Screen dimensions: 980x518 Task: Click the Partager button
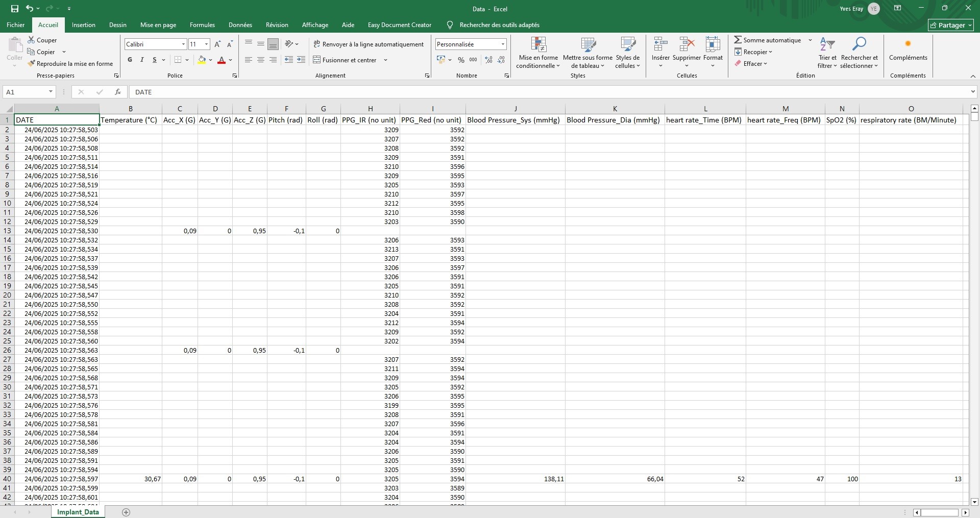point(950,25)
